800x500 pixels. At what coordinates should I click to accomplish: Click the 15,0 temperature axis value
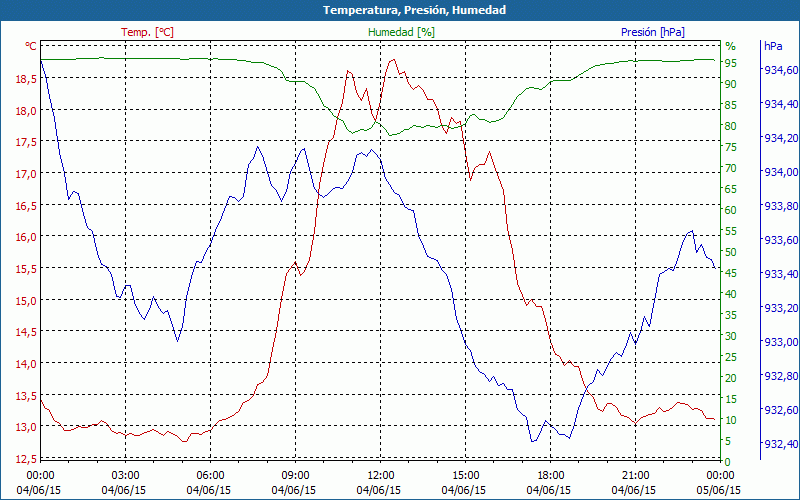(27, 300)
